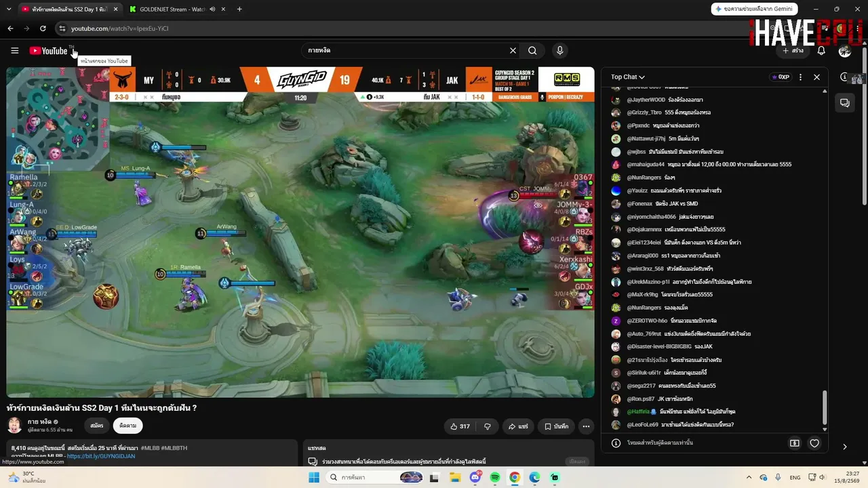Open the ENG language switcher
The height and width of the screenshot is (488, 868).
(795, 478)
